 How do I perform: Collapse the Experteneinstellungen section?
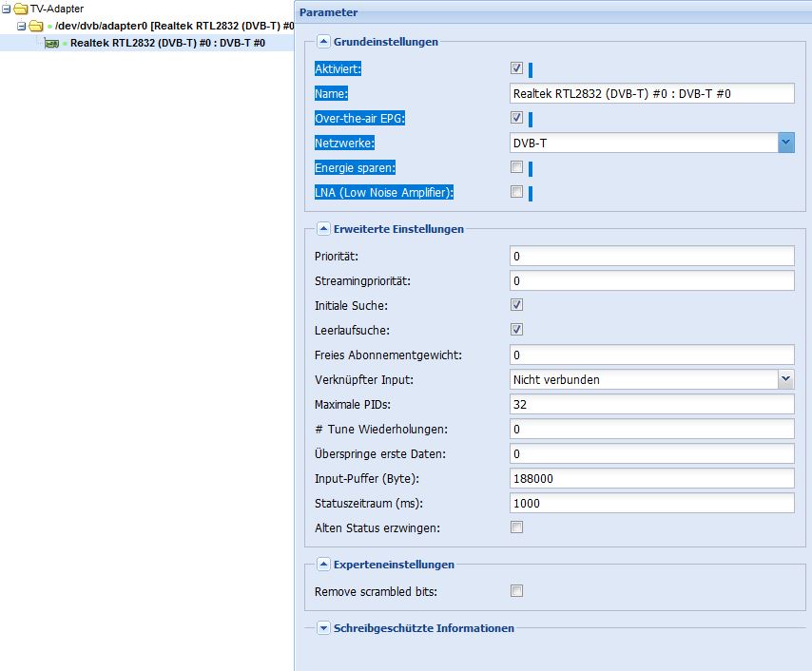point(323,565)
